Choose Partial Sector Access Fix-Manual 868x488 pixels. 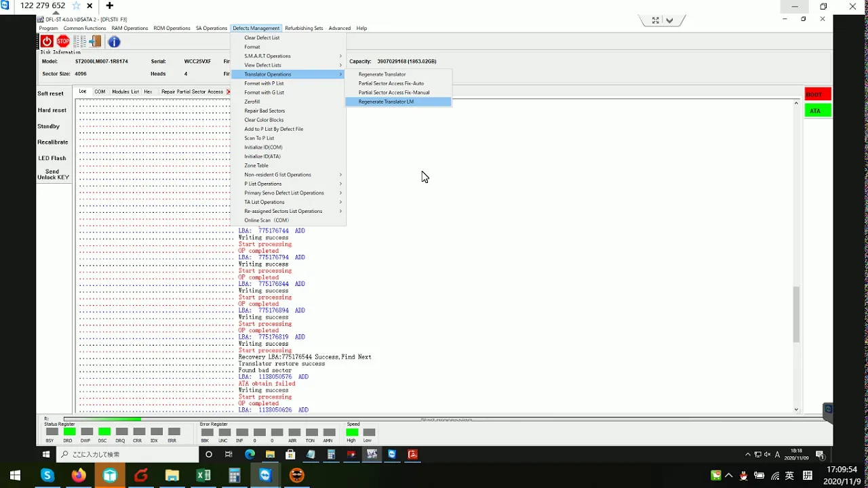point(397,93)
